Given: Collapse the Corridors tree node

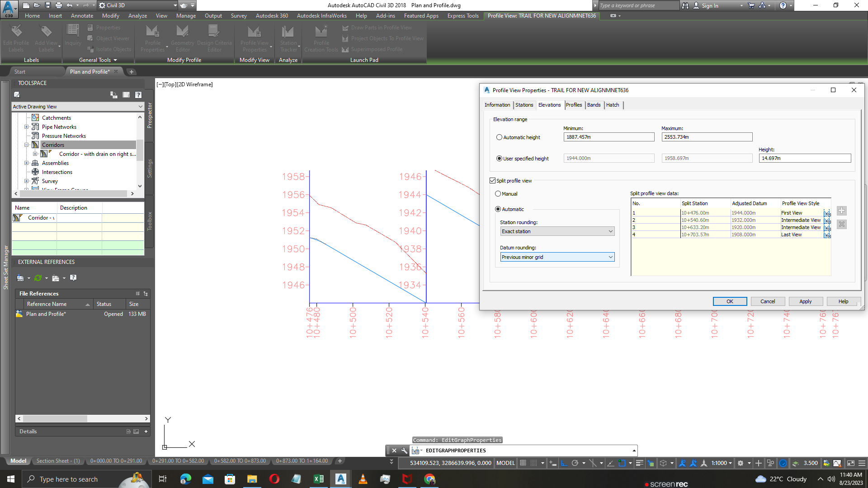Looking at the screenshot, I should click(x=26, y=145).
